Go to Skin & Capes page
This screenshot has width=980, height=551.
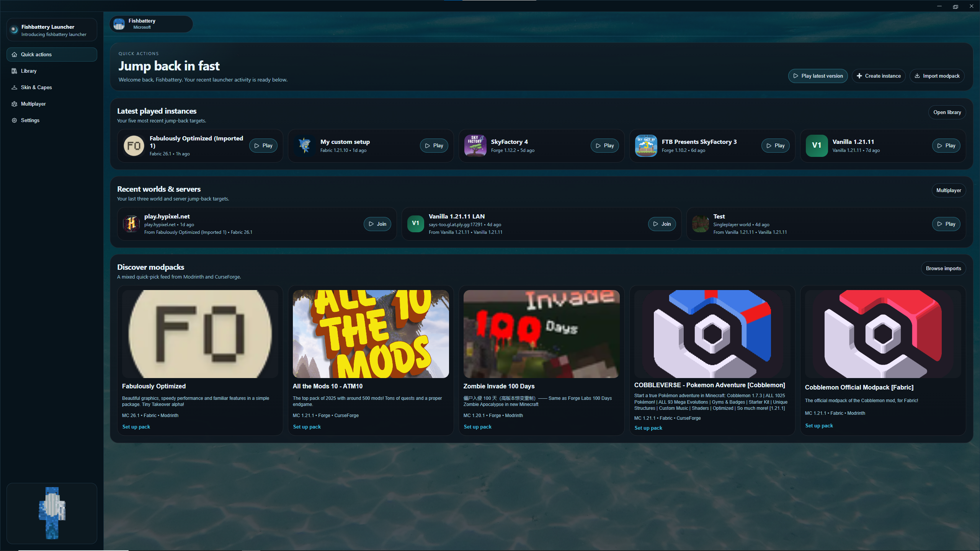tap(36, 87)
